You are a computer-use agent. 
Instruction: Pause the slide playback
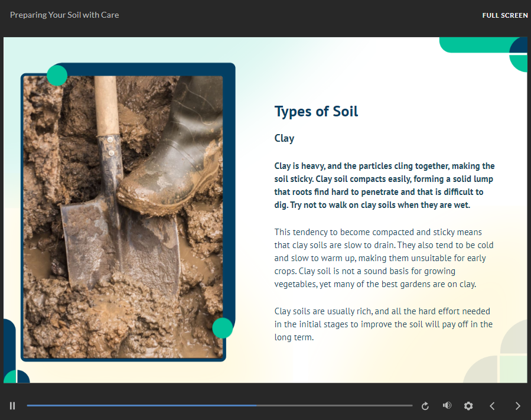tap(12, 406)
